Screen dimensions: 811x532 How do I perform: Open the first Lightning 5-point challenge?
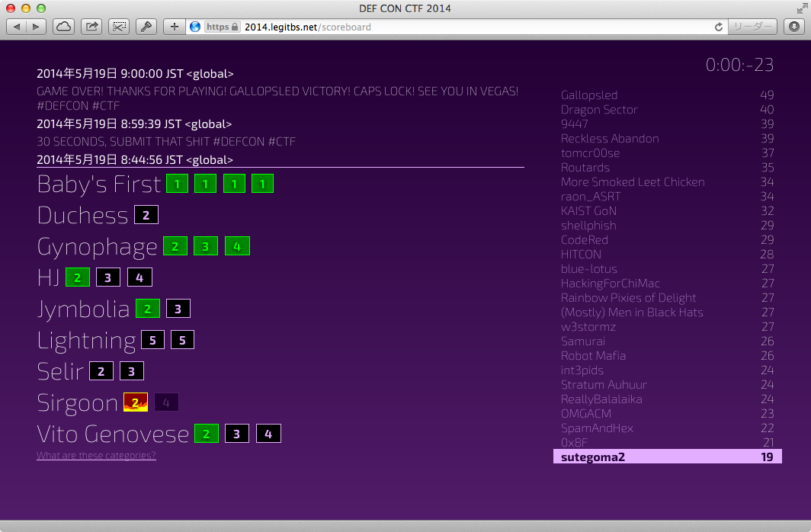pyautogui.click(x=152, y=340)
